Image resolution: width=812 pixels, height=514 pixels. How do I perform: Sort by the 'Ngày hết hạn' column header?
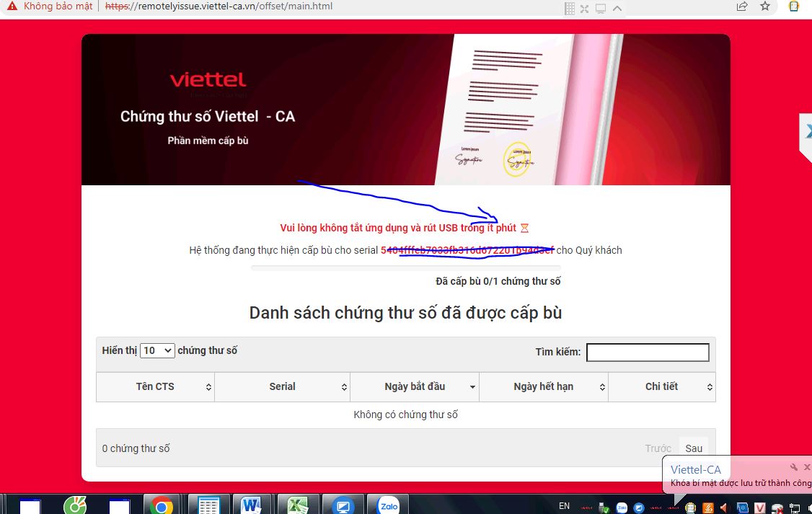(543, 386)
